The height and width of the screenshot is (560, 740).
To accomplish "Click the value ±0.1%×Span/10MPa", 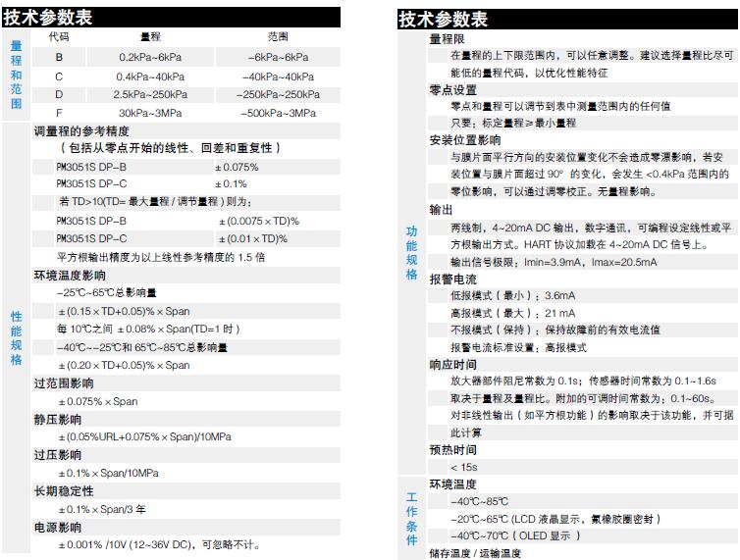I will [109, 473].
